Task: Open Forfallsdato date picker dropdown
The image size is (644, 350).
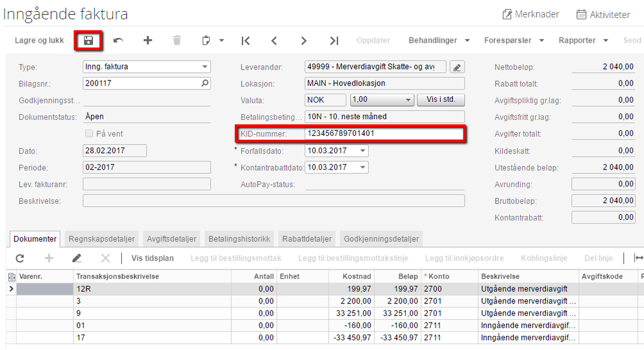Action: [x=363, y=151]
